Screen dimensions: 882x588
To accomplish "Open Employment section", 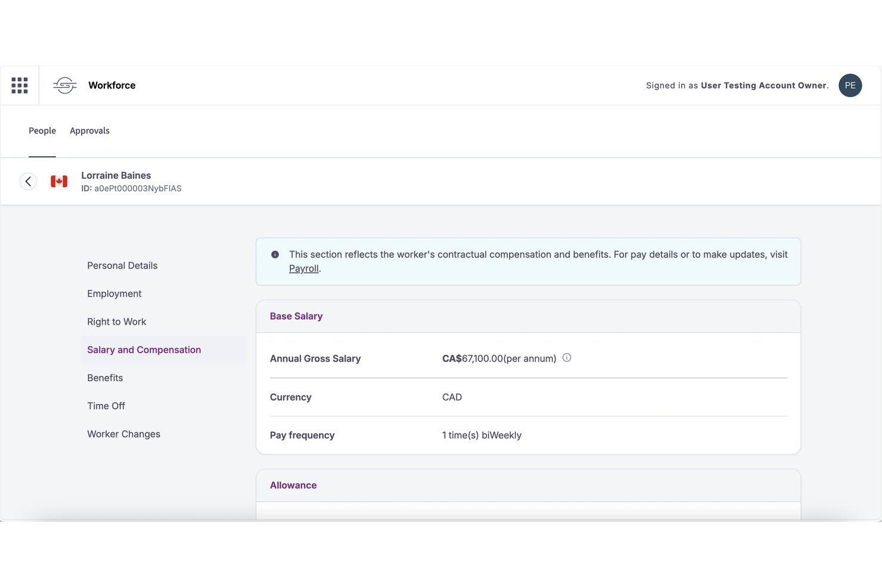I will pos(114,294).
